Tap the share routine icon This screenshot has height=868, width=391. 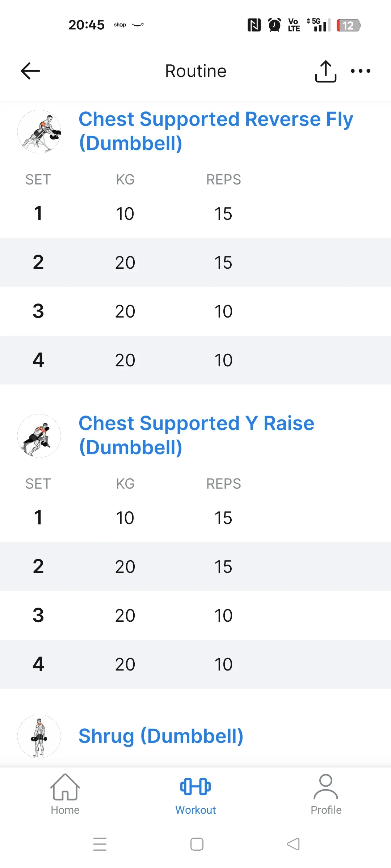(325, 71)
